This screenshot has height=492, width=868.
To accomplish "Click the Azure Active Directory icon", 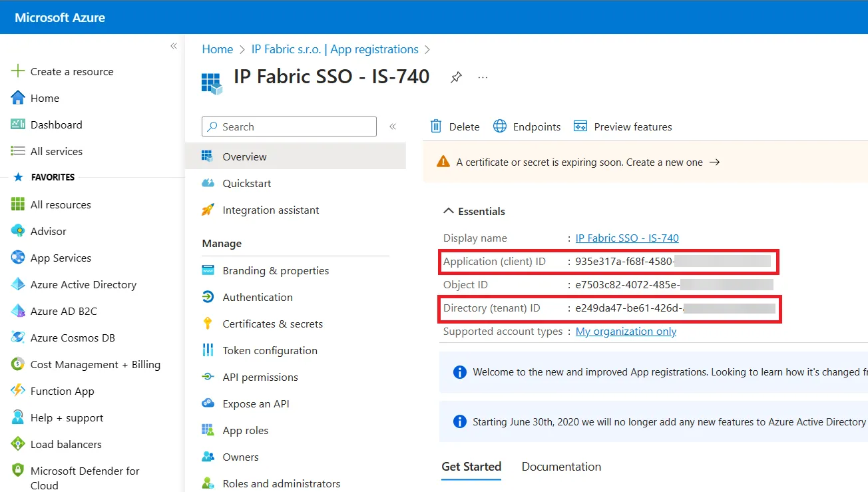I will [x=18, y=284].
